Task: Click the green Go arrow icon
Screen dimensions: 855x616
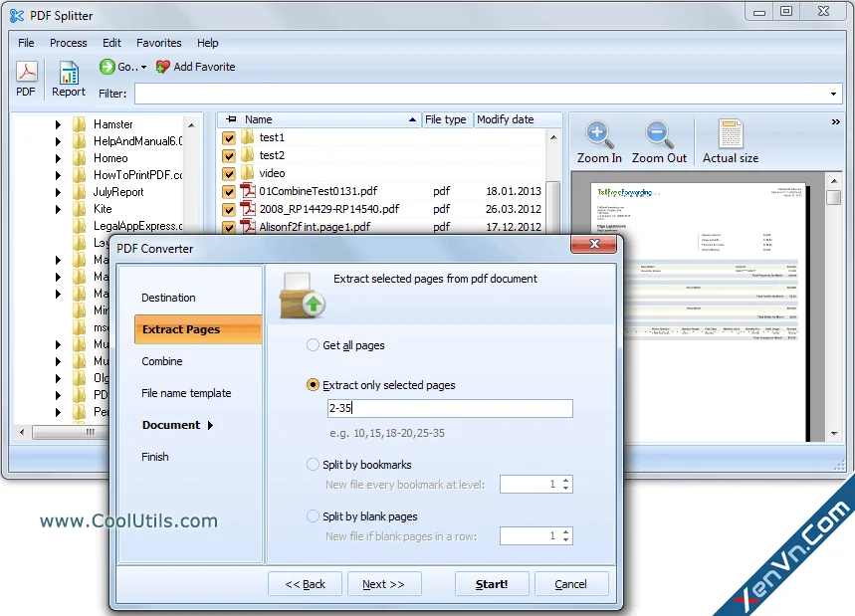Action: pyautogui.click(x=107, y=67)
